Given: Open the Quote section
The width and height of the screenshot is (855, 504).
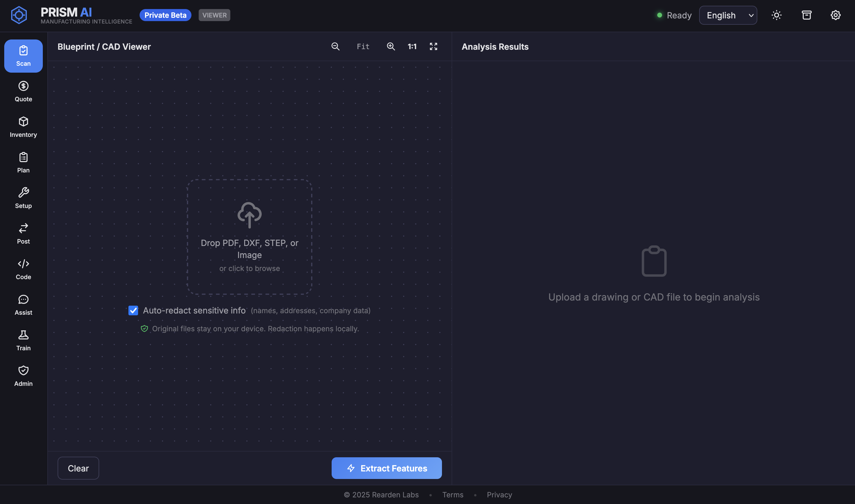Looking at the screenshot, I should coord(24,91).
